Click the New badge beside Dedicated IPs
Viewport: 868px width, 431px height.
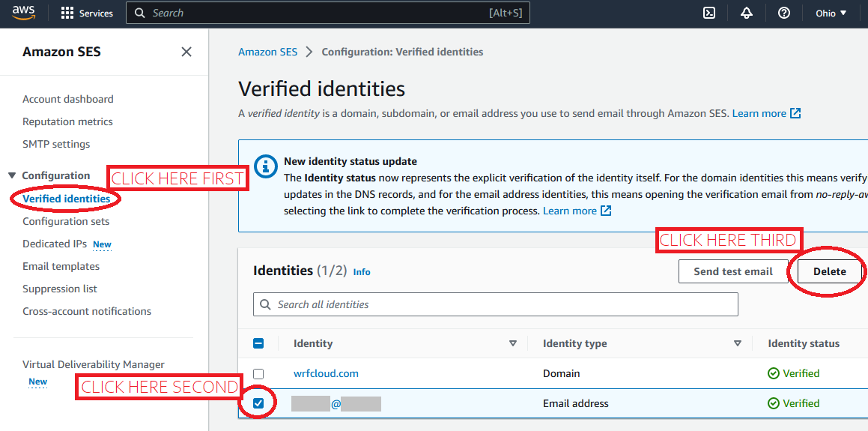tap(102, 244)
